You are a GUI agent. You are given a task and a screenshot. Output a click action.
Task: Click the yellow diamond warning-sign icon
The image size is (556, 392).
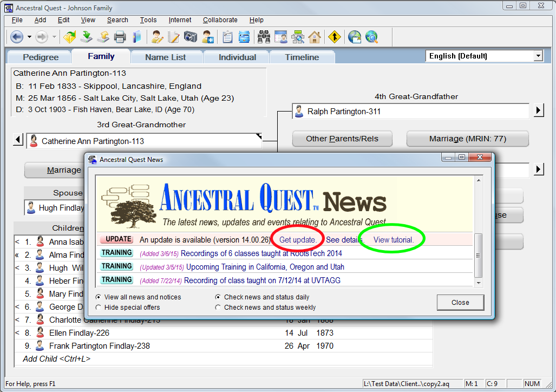coord(335,37)
